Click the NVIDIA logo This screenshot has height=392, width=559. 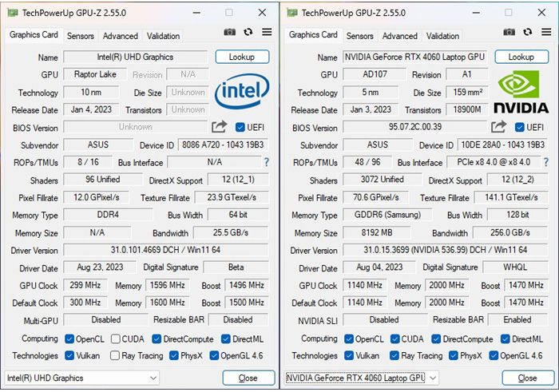point(521,92)
